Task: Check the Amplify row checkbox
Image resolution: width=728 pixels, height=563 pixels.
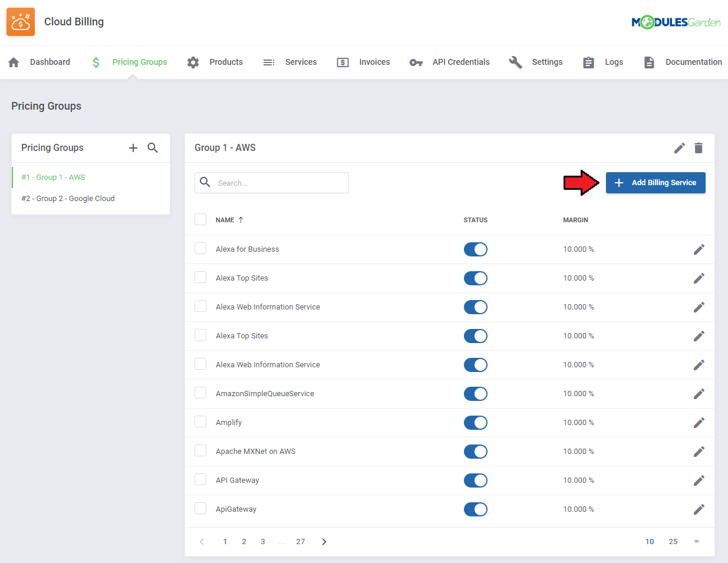Action: pyautogui.click(x=200, y=422)
